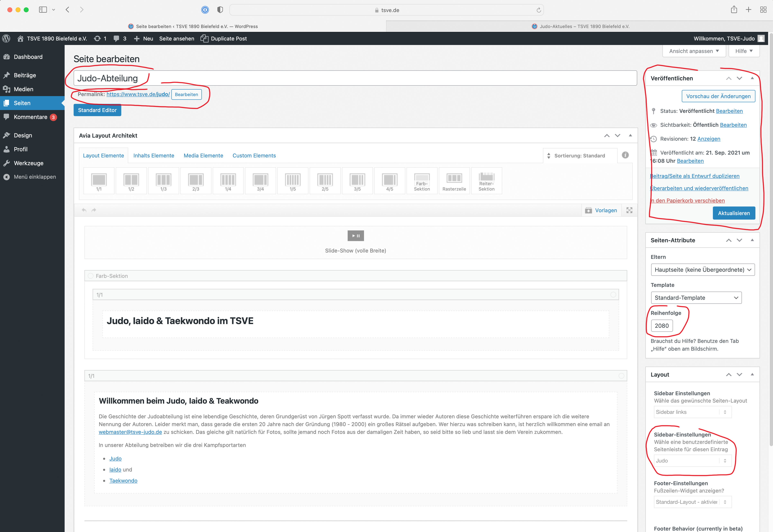The height and width of the screenshot is (532, 773).
Task: Switch to Judo-Aktuelles browser tab
Action: click(x=580, y=26)
